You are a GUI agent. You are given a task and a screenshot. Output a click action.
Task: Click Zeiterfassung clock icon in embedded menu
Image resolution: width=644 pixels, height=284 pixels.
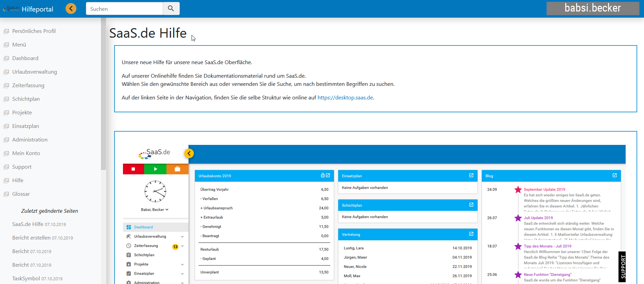129,246
